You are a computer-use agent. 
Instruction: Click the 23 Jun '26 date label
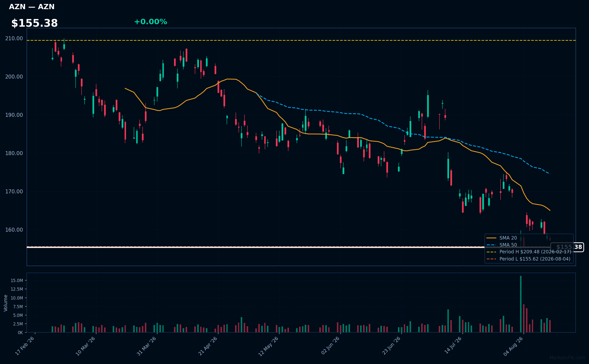392,346
